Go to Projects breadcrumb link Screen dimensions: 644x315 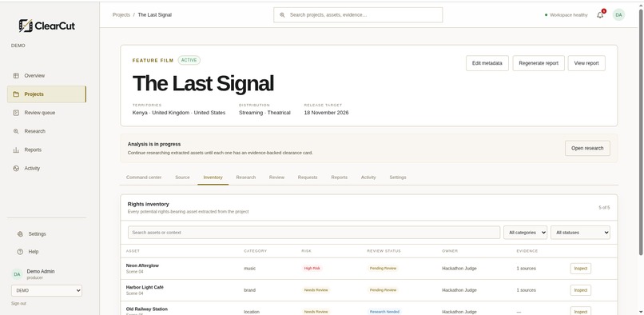pyautogui.click(x=121, y=15)
